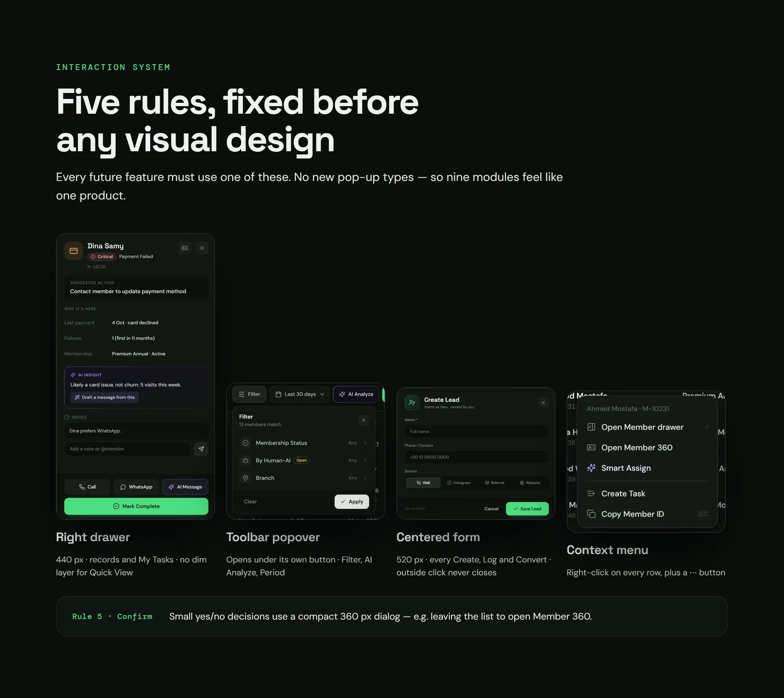Screen dimensions: 784x698
Task: Click the Save Lead button
Action: (x=527, y=509)
